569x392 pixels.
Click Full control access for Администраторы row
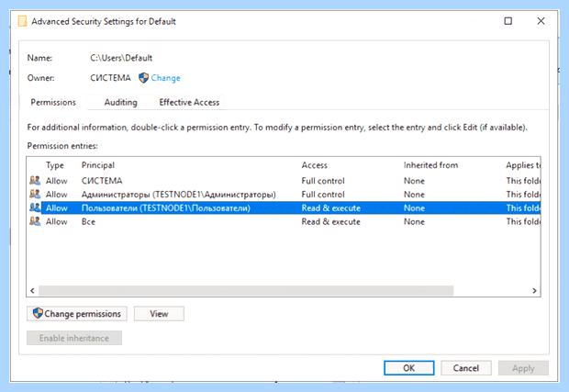pos(323,195)
